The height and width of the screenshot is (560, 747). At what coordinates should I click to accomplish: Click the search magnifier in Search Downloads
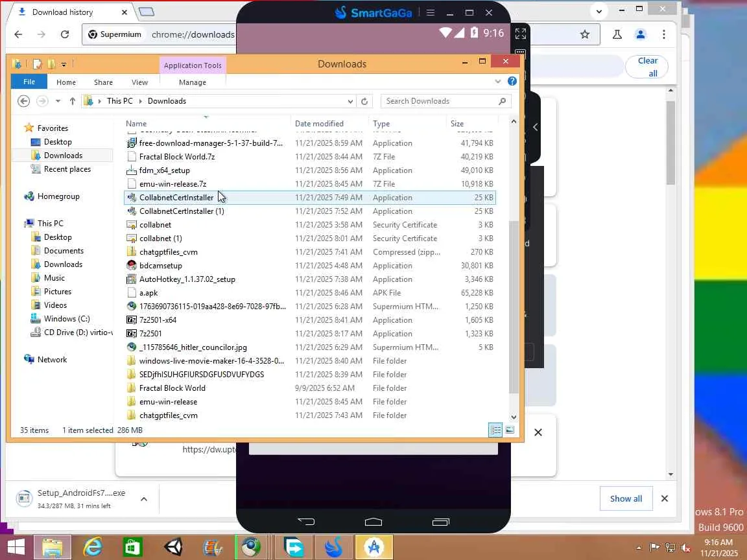point(502,101)
